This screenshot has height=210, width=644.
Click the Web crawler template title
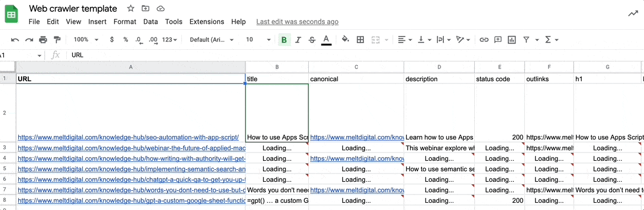(73, 9)
